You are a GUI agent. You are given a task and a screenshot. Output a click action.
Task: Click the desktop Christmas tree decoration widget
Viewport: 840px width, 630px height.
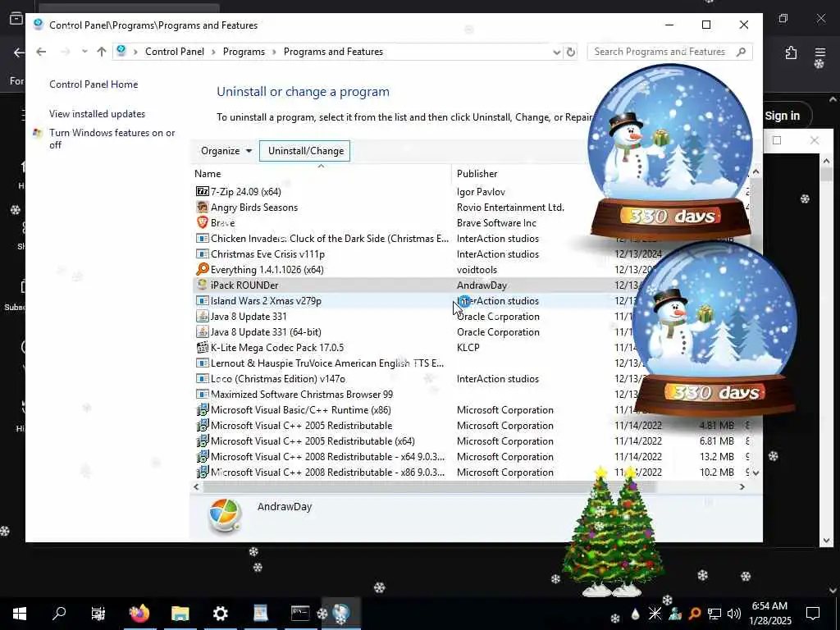point(614,531)
